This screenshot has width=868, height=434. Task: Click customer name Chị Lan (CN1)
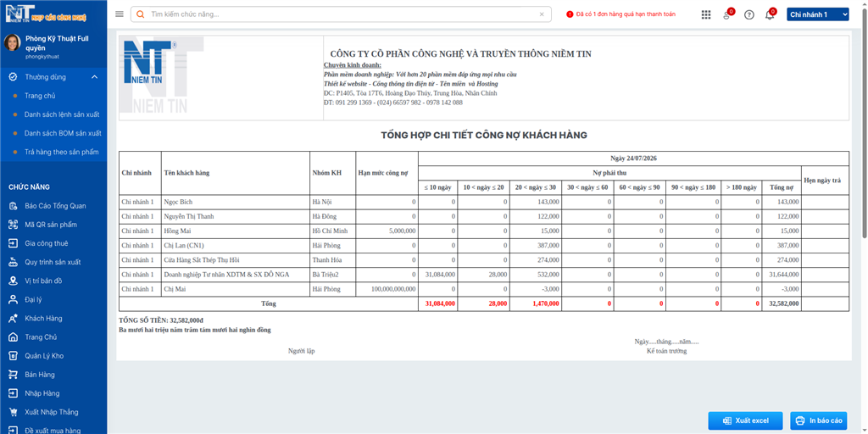coord(184,245)
